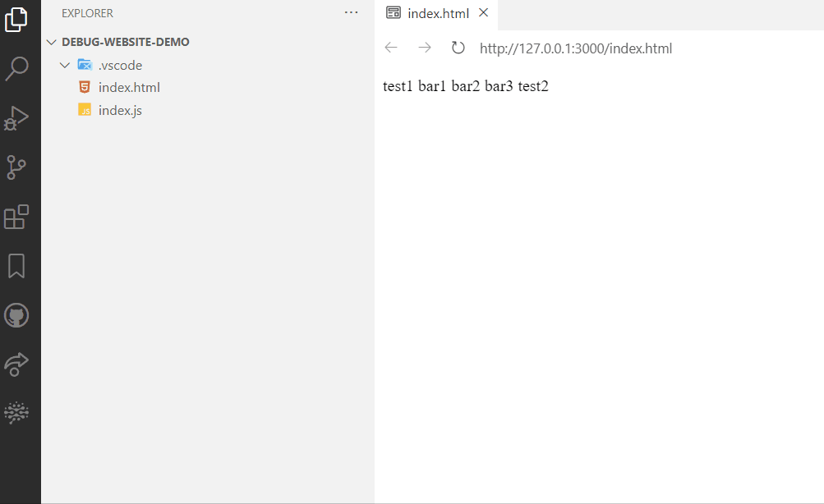Close the index.html browser tab
824x504 pixels.
click(x=483, y=13)
